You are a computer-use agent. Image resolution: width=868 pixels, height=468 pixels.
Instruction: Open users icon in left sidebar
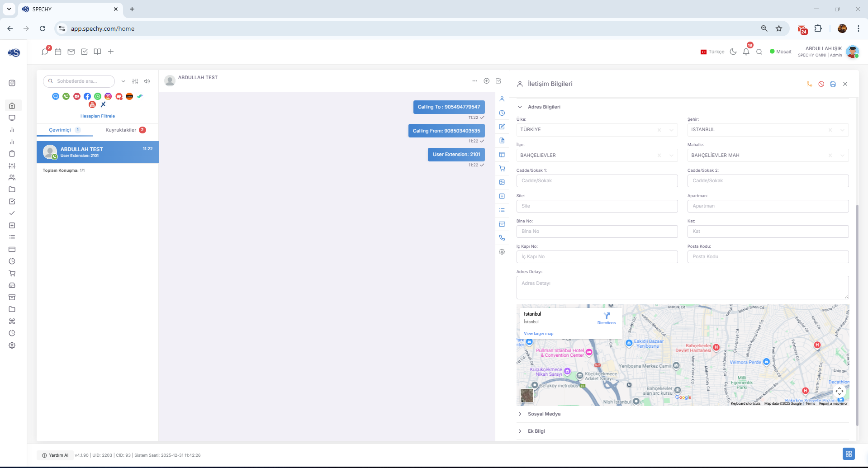pos(12,177)
